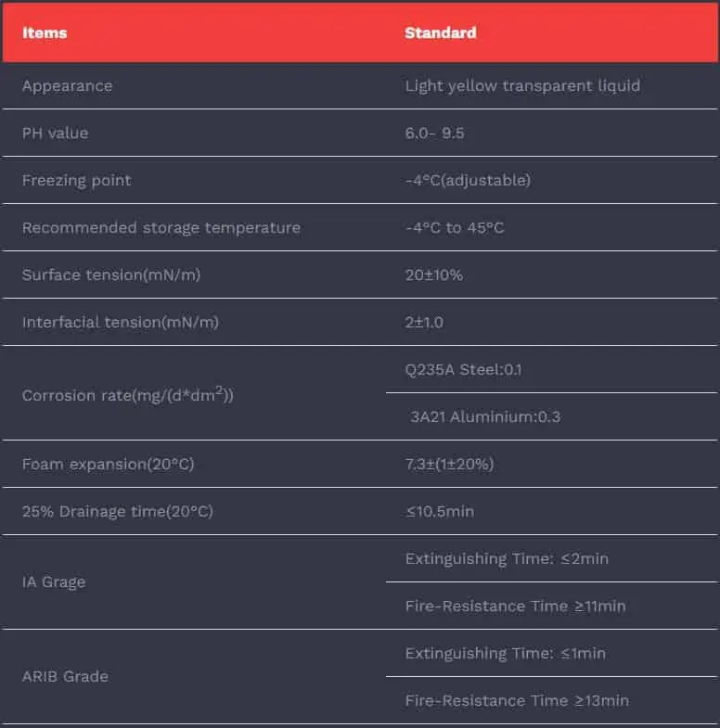This screenshot has height=728, width=720.
Task: Select the Surface tension(mN/m) label
Action: coord(111,275)
